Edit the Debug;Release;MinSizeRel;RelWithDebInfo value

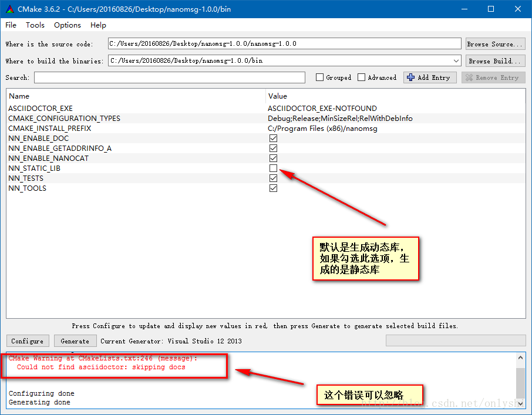point(340,119)
